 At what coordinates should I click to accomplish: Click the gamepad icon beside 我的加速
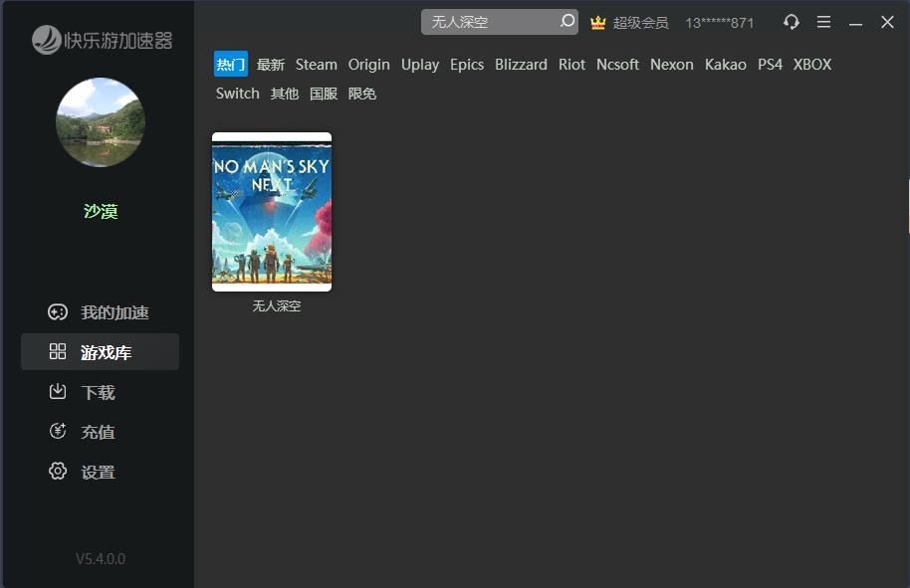[58, 312]
